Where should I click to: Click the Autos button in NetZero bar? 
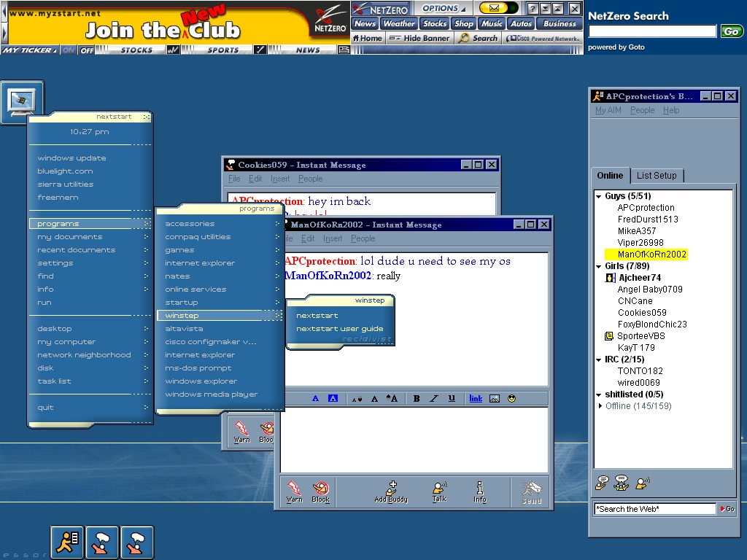click(521, 23)
